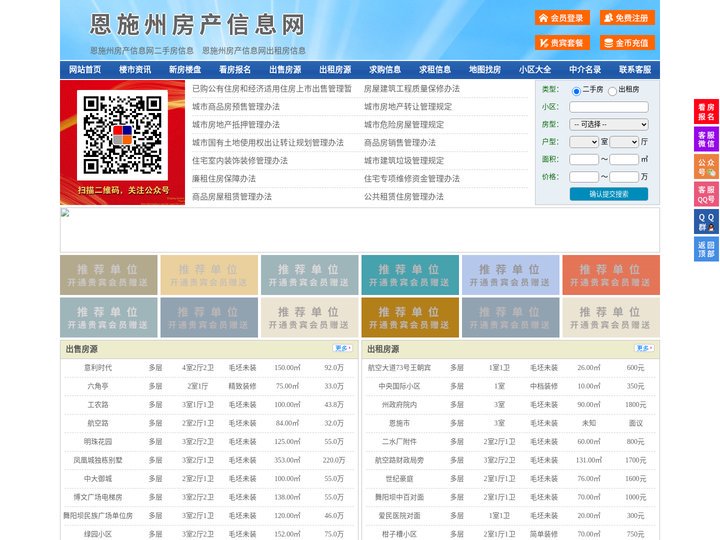
Task: Open the 中介名录 nav item
Action: coord(585,70)
